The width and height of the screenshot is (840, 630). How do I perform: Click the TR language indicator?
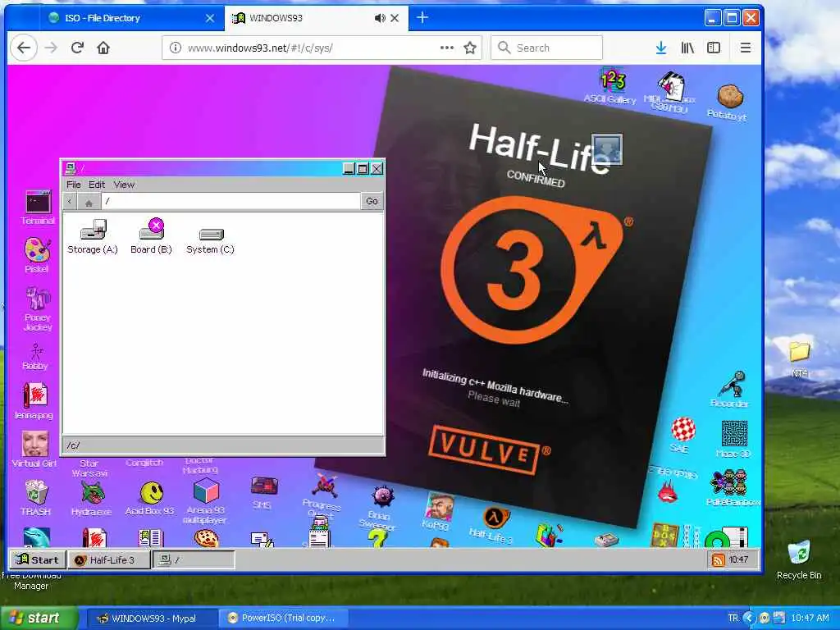(x=733, y=619)
